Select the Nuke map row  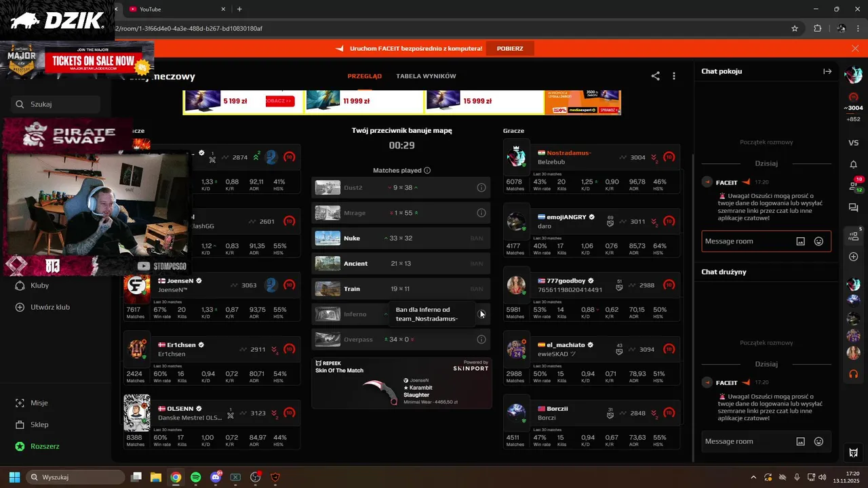click(401, 239)
